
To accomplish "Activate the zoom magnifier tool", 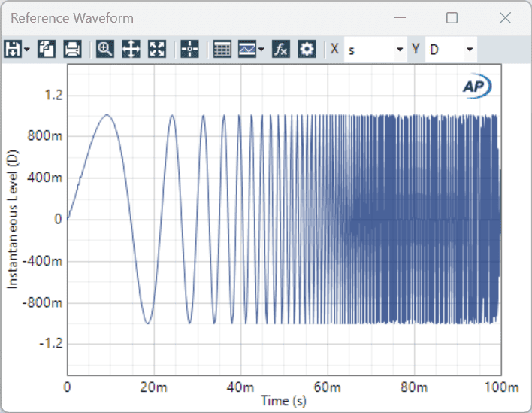I will (x=105, y=50).
